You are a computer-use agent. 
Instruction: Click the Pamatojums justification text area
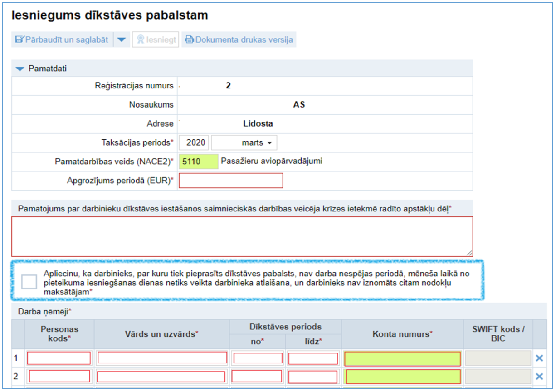(242, 236)
